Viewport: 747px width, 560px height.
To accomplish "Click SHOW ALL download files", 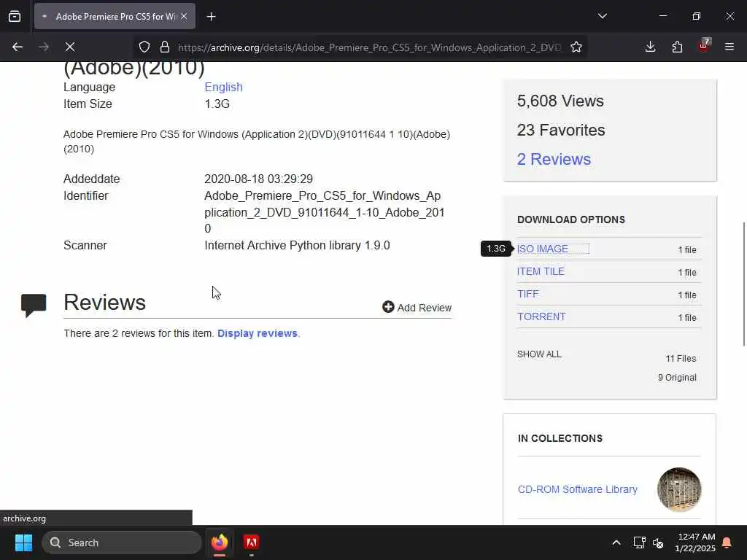I will [x=539, y=354].
